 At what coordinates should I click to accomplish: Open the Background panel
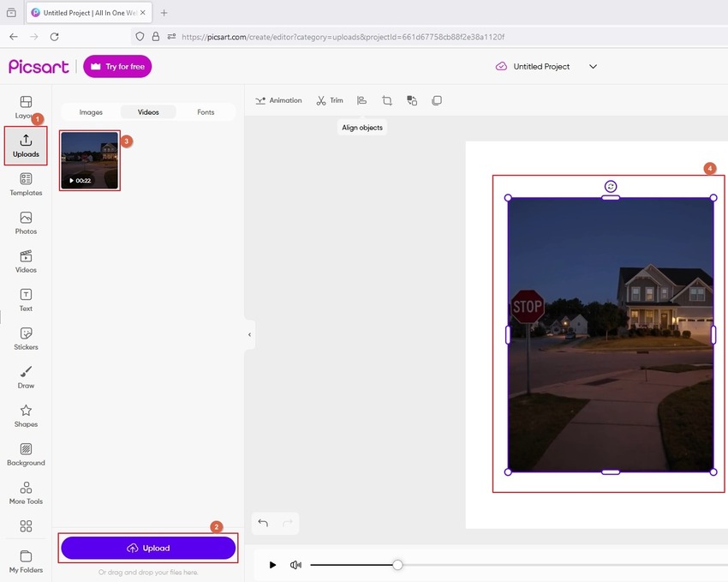click(x=26, y=454)
